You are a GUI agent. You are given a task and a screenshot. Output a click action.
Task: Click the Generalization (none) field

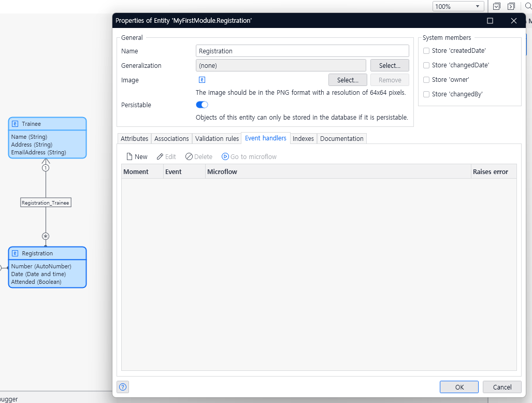point(281,65)
